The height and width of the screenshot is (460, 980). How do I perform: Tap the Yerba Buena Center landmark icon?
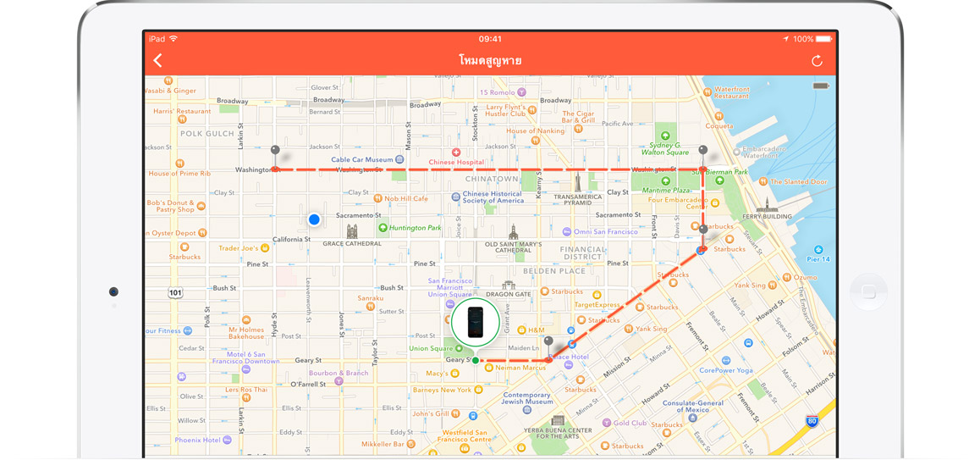(x=558, y=420)
